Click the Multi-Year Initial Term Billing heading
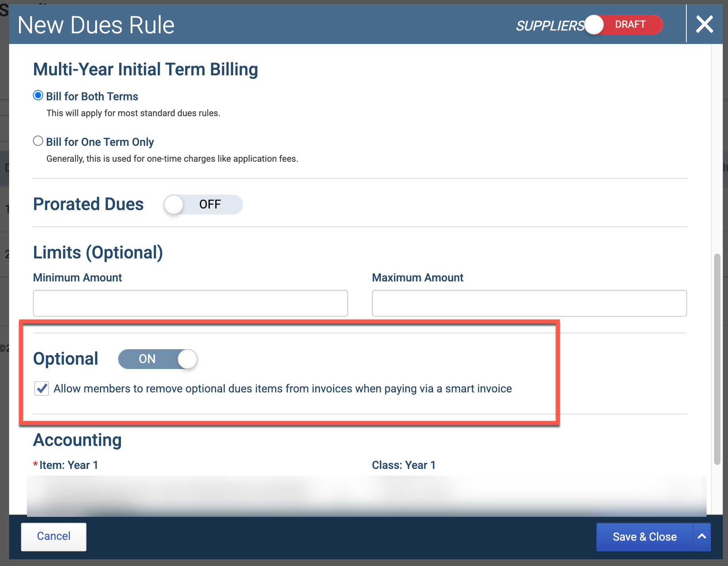This screenshot has width=728, height=566. (x=146, y=69)
